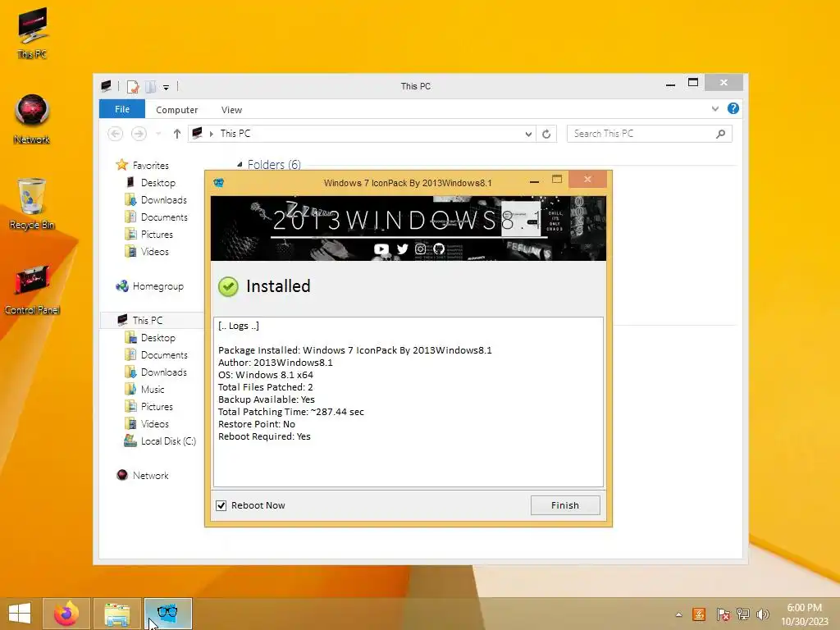Viewport: 840px width, 630px height.
Task: Collapse the Folders (6) group
Action: point(240,164)
